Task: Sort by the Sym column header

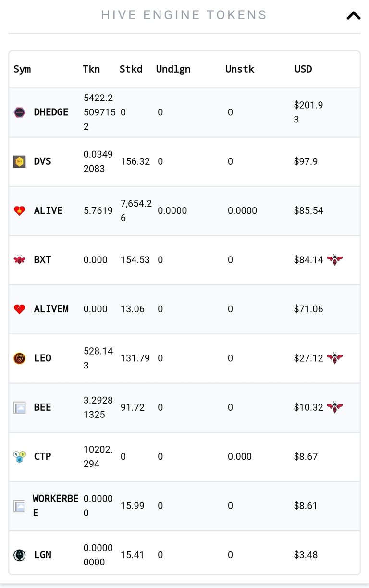Action: coord(22,69)
